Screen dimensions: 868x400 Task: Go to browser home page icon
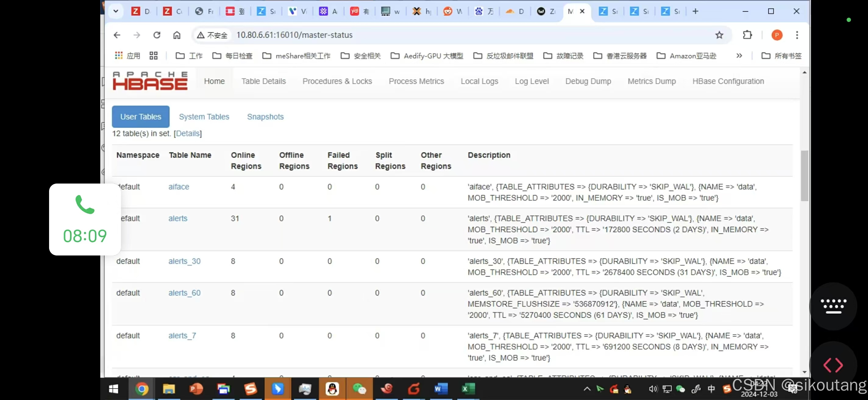point(177,35)
